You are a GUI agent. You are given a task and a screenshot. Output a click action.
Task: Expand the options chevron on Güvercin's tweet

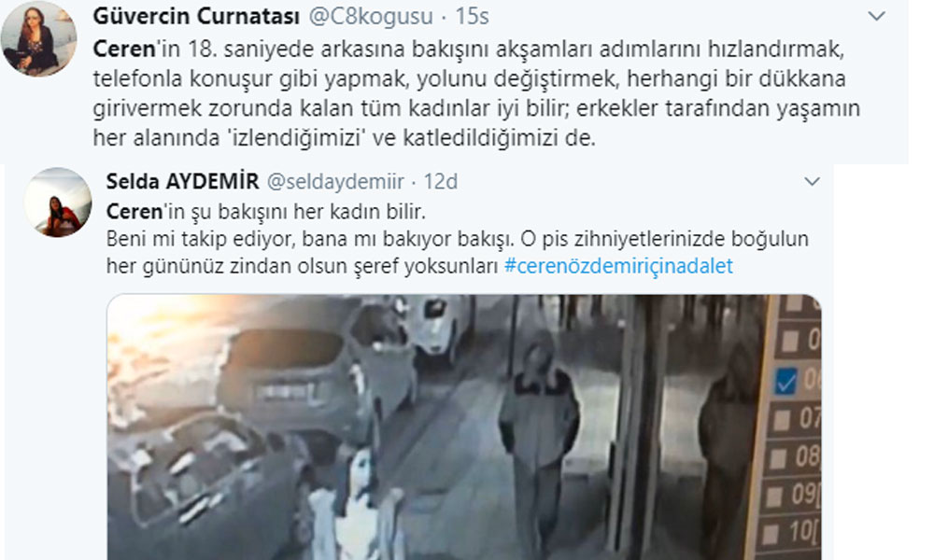tap(876, 17)
